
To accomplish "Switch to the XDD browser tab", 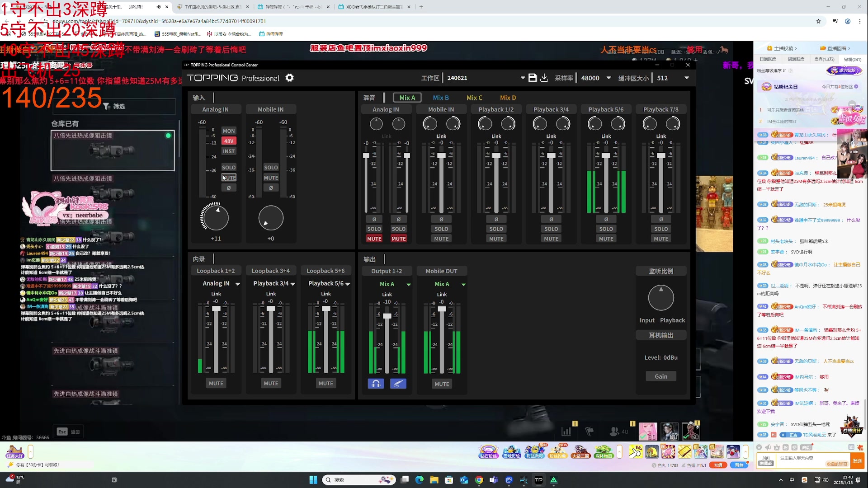I will coord(374,7).
